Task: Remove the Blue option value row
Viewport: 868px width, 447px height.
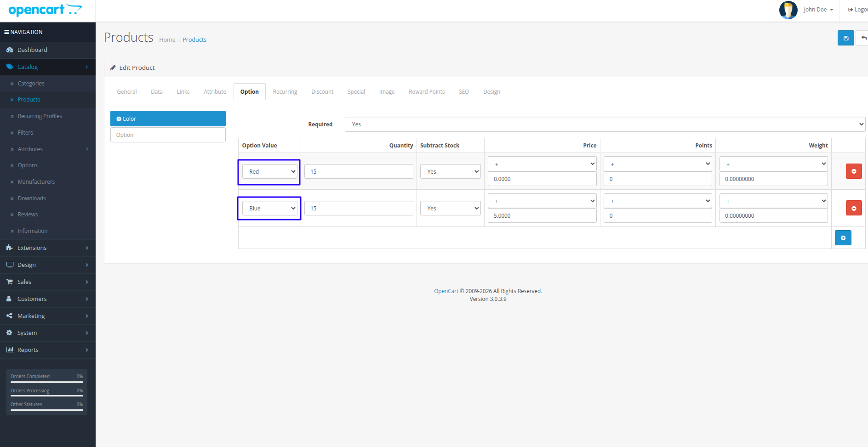Action: tap(854, 208)
